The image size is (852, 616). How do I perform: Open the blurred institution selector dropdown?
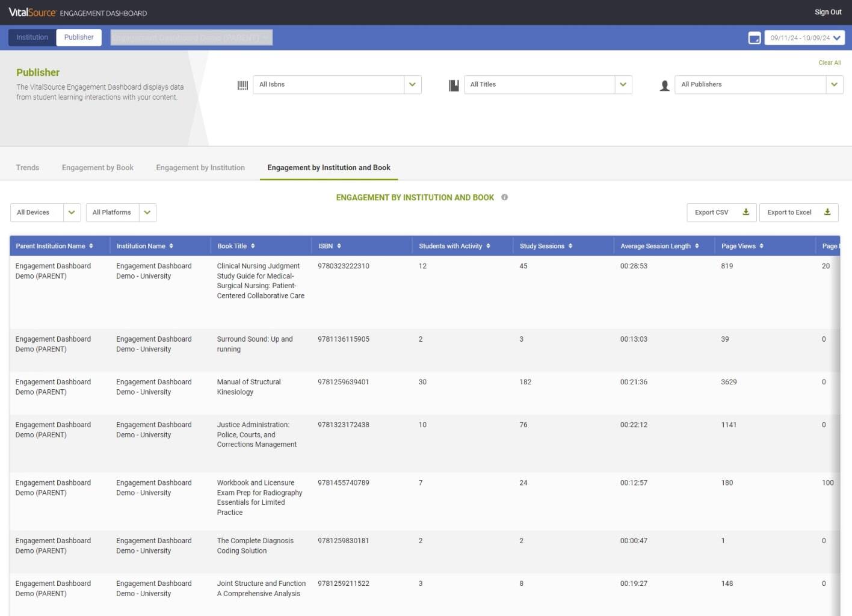pos(191,37)
